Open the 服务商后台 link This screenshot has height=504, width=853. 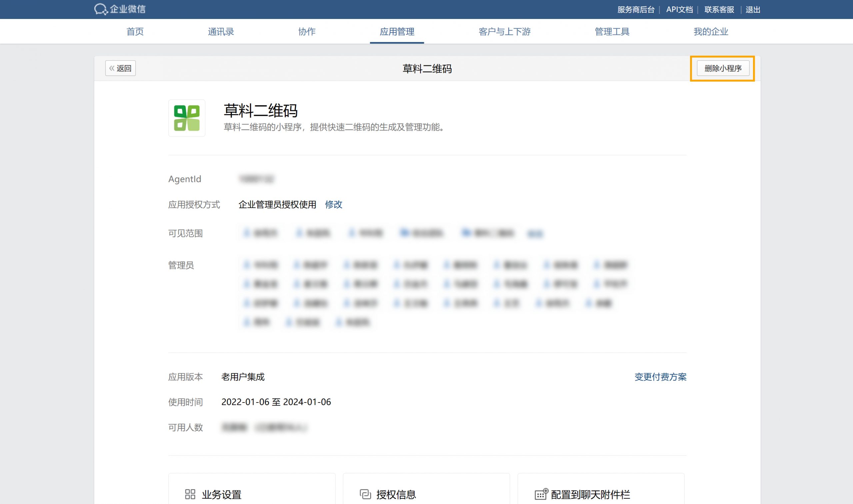(x=635, y=10)
